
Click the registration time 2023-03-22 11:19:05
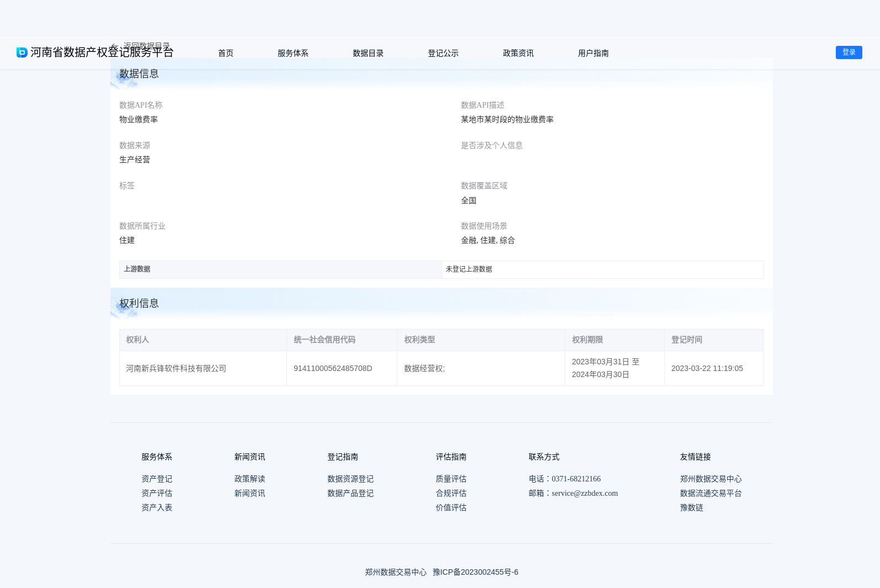click(x=707, y=368)
